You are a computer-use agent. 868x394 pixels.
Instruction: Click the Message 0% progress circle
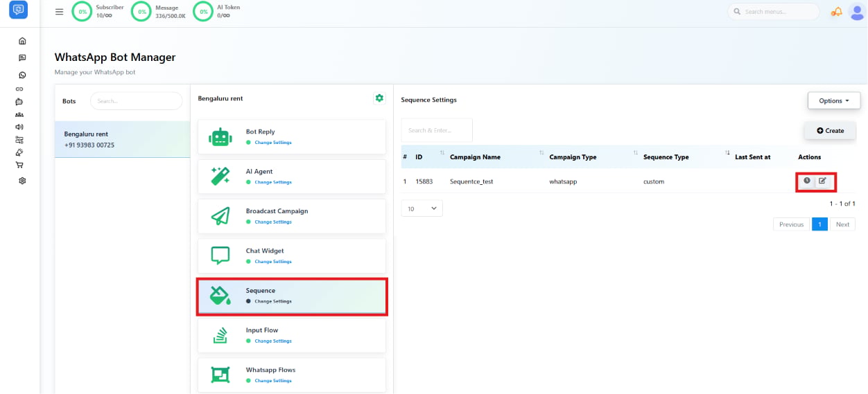[x=142, y=12]
